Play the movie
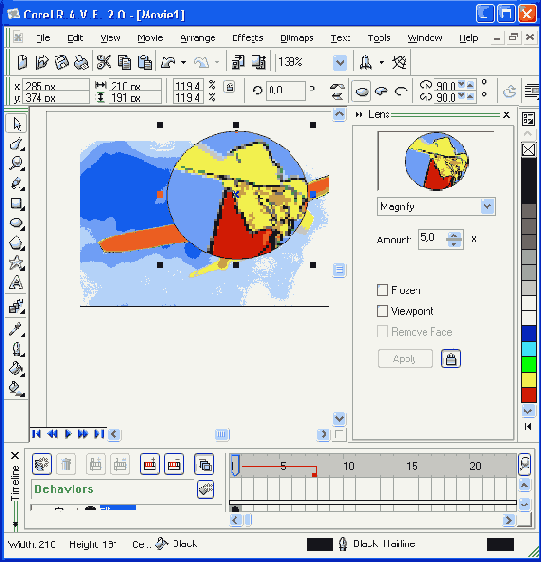Image resolution: width=541 pixels, height=562 pixels. click(68, 434)
